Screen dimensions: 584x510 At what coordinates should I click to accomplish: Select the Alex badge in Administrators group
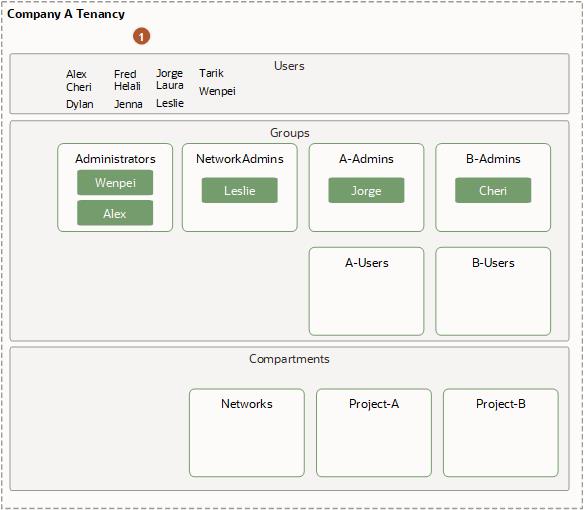pos(115,213)
